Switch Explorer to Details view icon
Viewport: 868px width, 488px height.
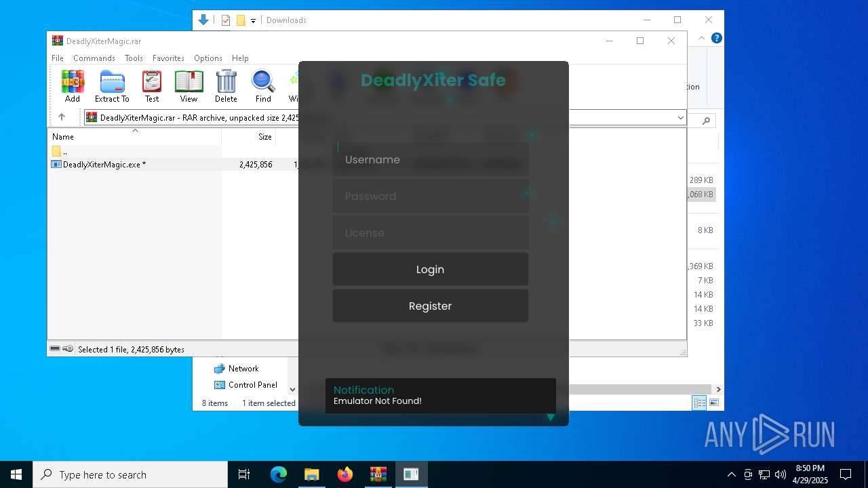coord(699,403)
